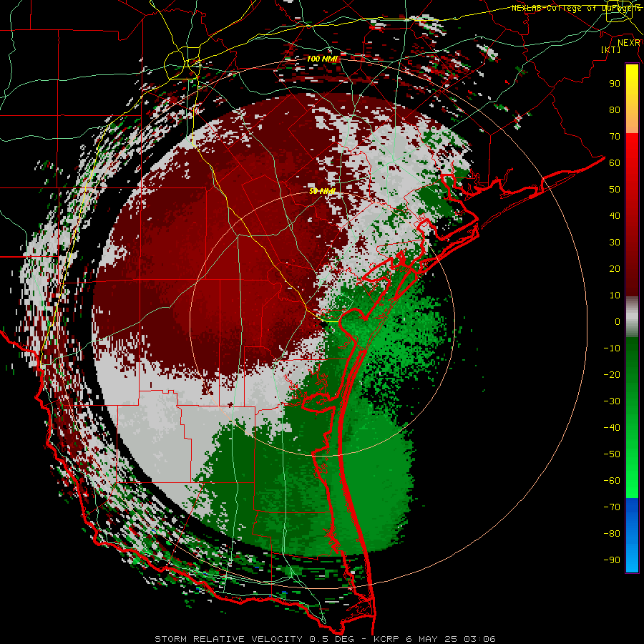Click the "0" value on the velocity scale

click(x=618, y=321)
